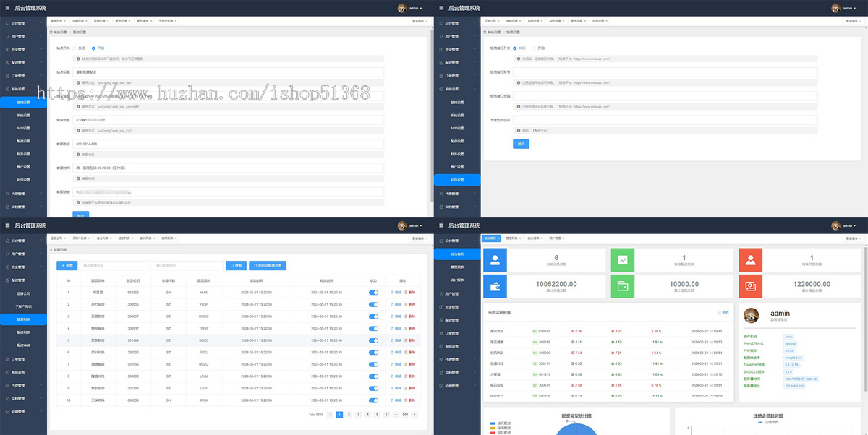This screenshot has height=435, width=868.
Task: Expand 用户管理 in 后台首页 panel sidebar
Action: click(x=457, y=294)
